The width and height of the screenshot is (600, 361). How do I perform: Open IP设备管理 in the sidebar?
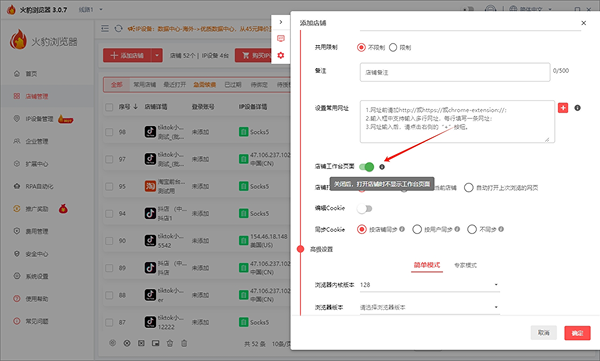tap(39, 119)
